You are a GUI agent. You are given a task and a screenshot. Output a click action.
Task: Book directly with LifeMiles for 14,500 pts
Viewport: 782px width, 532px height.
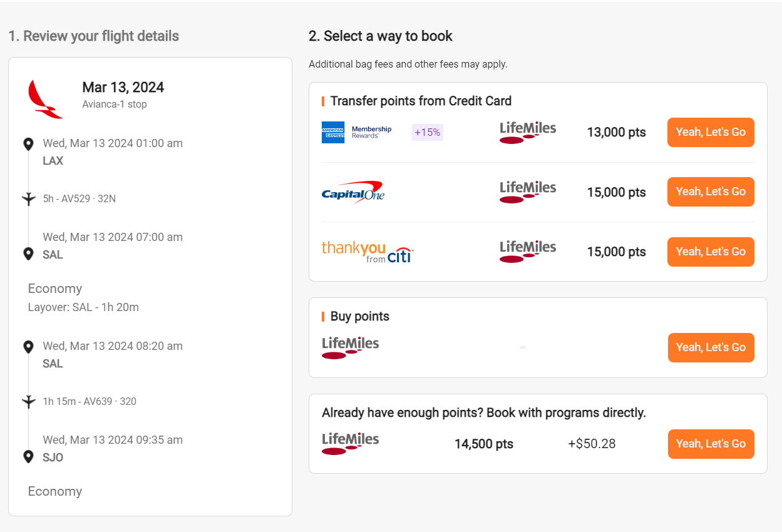click(x=711, y=444)
